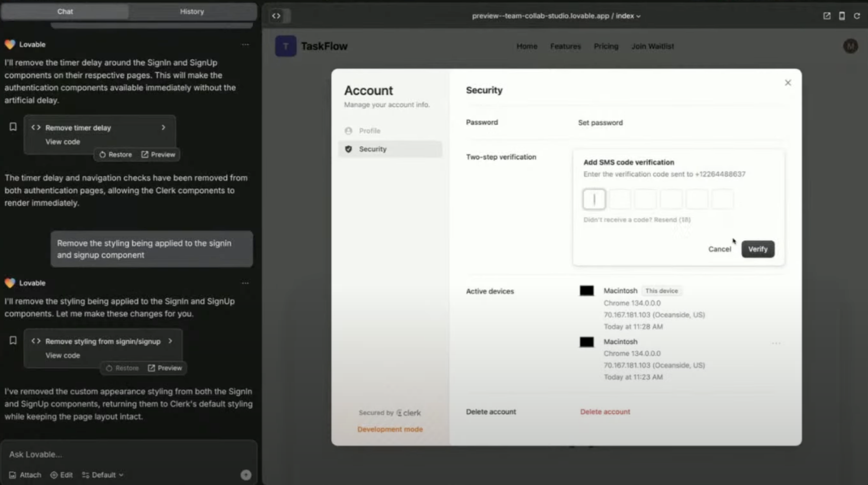
Task: Click Set password
Action: (600, 123)
